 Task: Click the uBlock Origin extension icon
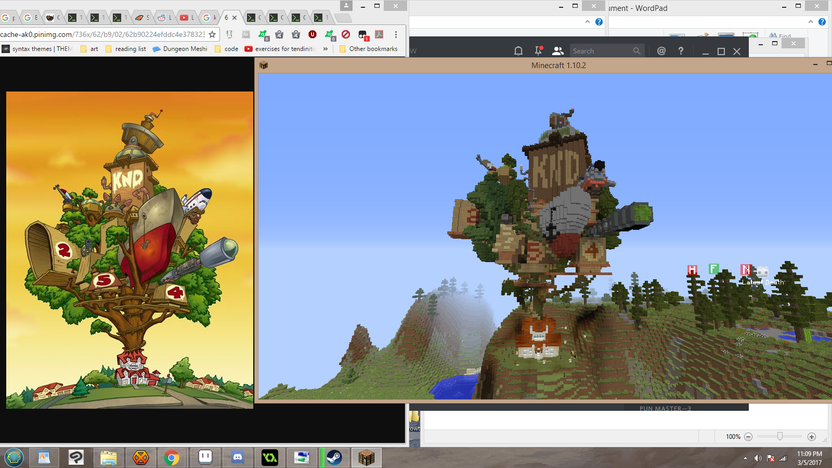[313, 35]
